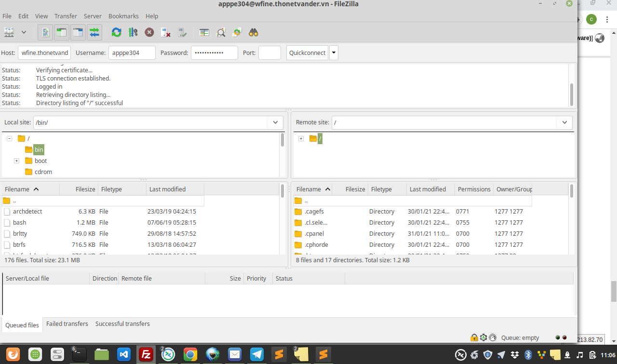This screenshot has height=364, width=617.
Task: Refresh the file and folder lists
Action: click(x=116, y=32)
